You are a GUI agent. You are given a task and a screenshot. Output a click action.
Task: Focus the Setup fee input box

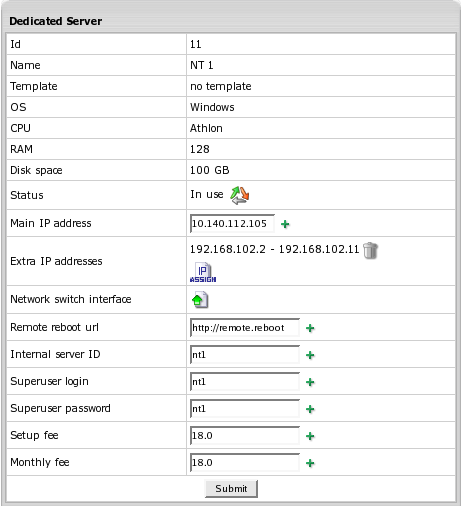click(x=245, y=436)
